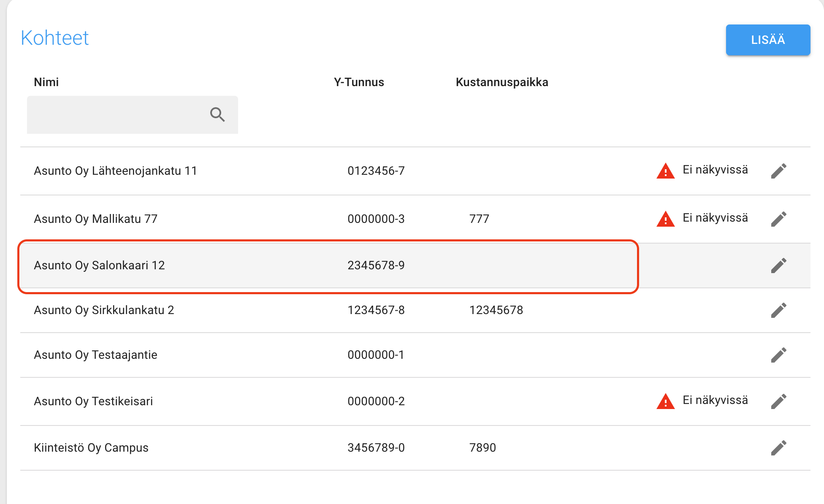824x504 pixels.
Task: Open edit pencil for Asunto Oy Salonkaari 12
Action: pyautogui.click(x=778, y=266)
